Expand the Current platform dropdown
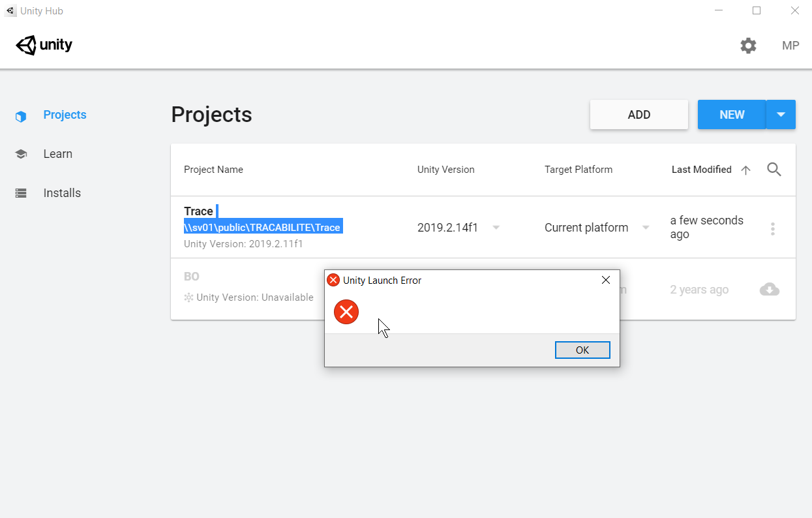This screenshot has height=518, width=812. (x=646, y=228)
